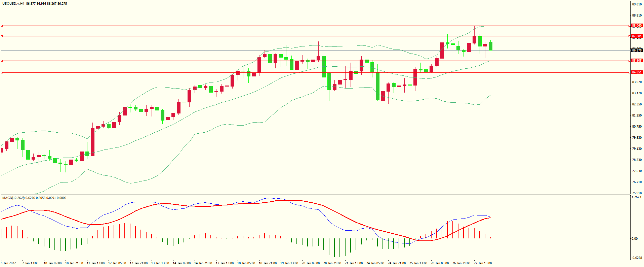Click the 81.550 price scale value
644x267 pixels.
(x=637, y=115)
